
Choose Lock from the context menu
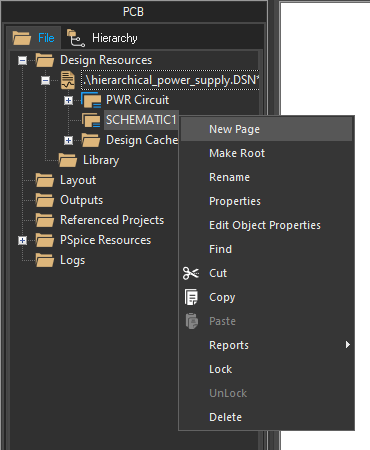pos(266,369)
